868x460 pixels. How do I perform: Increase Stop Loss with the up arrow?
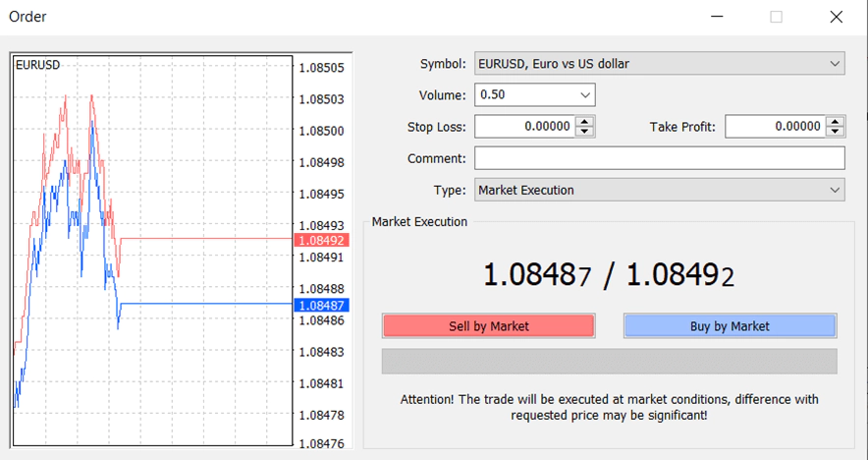tap(584, 122)
